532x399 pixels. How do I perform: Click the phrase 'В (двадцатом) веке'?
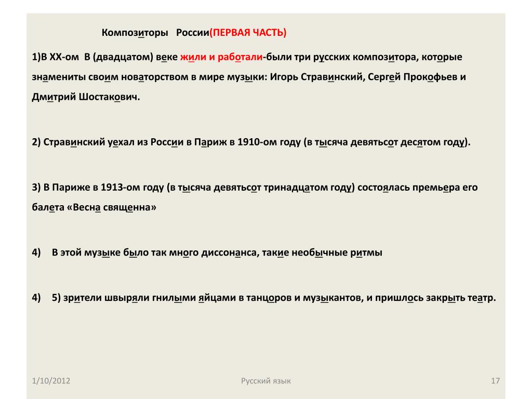click(x=131, y=57)
